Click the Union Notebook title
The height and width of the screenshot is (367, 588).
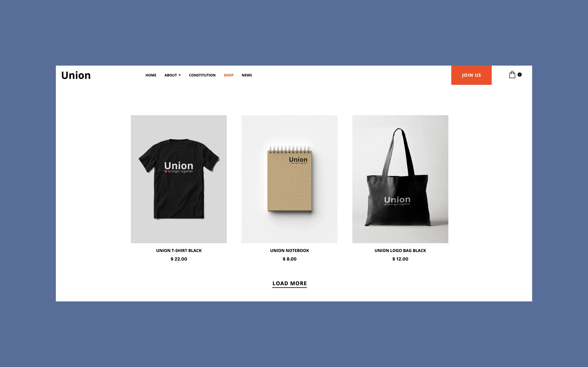(290, 251)
